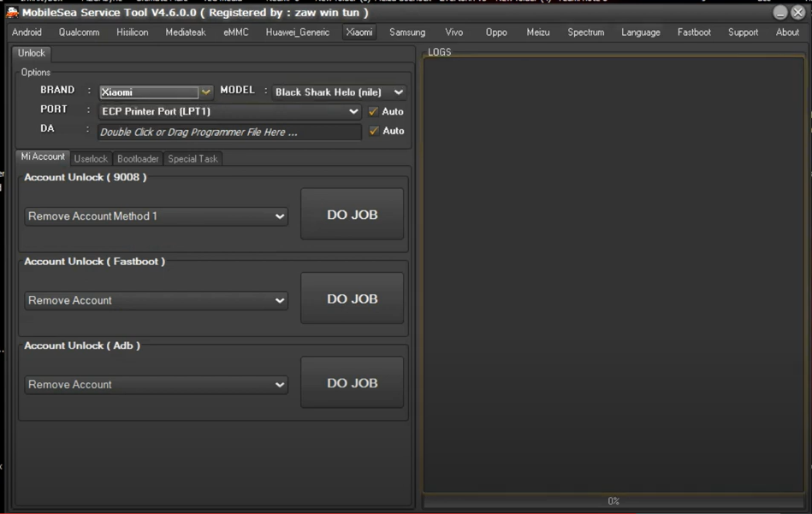Open the Support menu

pos(743,32)
